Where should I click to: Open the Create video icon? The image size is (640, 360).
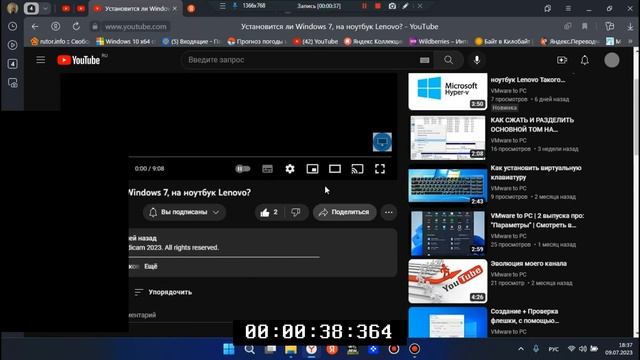(x=562, y=60)
